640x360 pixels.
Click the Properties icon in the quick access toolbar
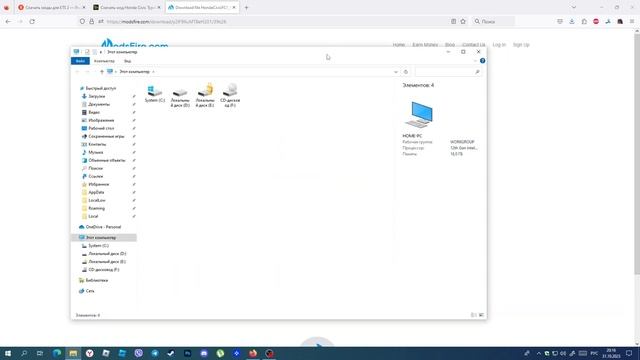coord(87,52)
